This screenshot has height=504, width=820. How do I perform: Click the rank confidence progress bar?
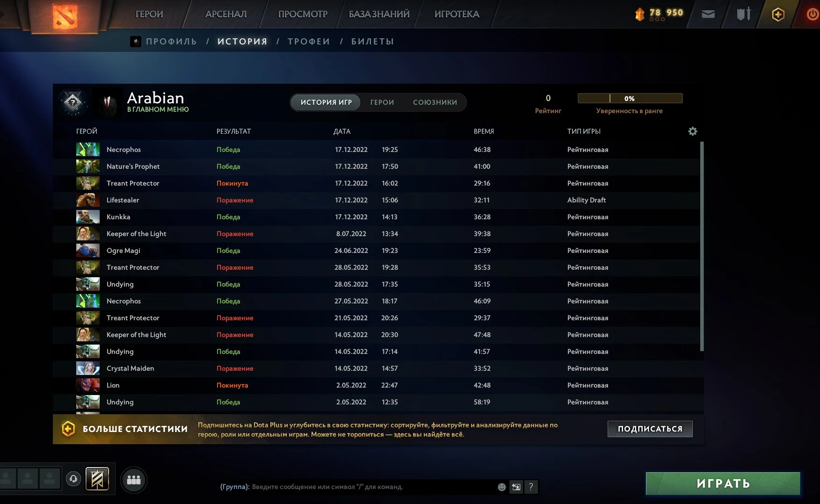point(630,98)
